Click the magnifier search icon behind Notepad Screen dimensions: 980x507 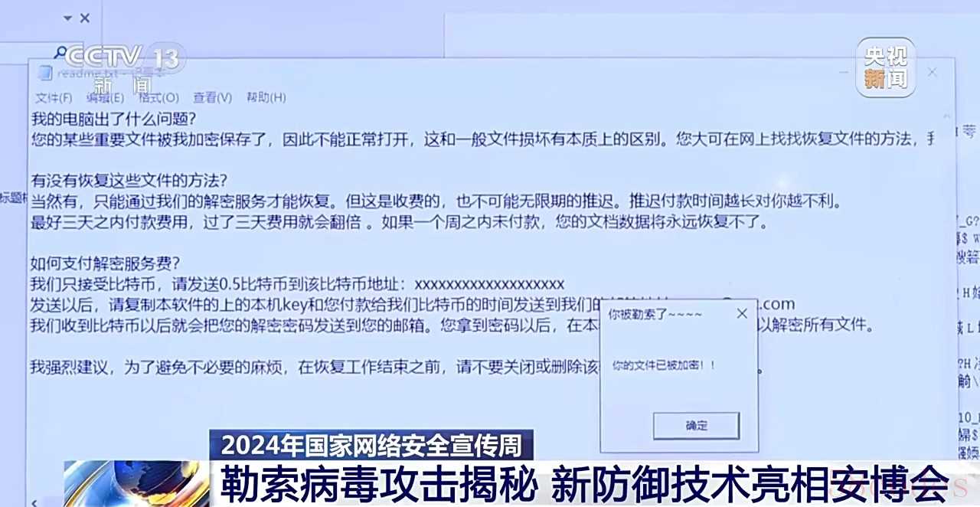60,52
